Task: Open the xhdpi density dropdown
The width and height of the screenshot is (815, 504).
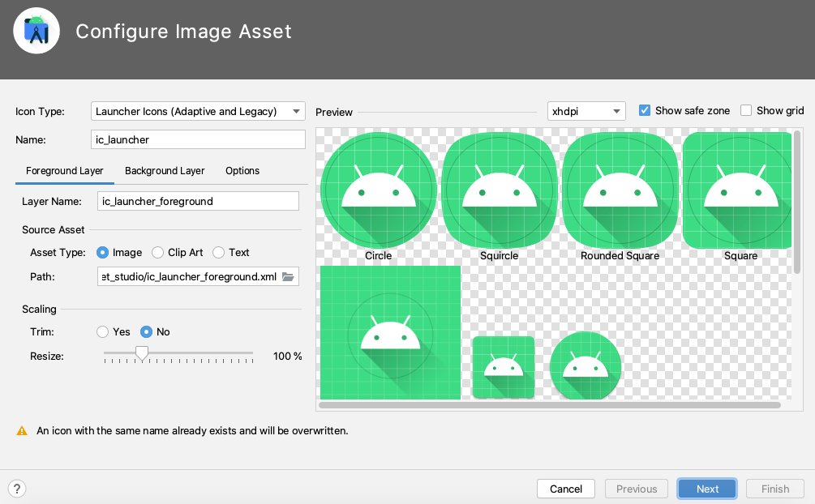Action: (586, 111)
